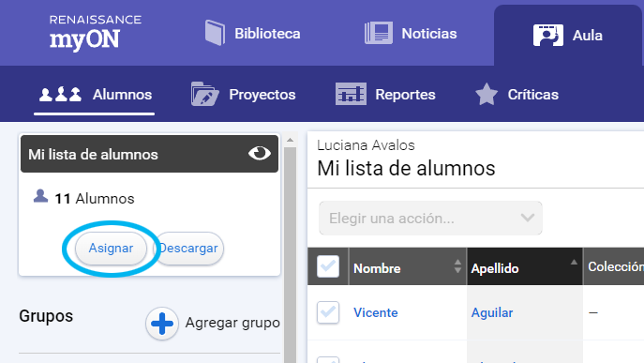Sort by the Nombre column arrows

pos(457,266)
